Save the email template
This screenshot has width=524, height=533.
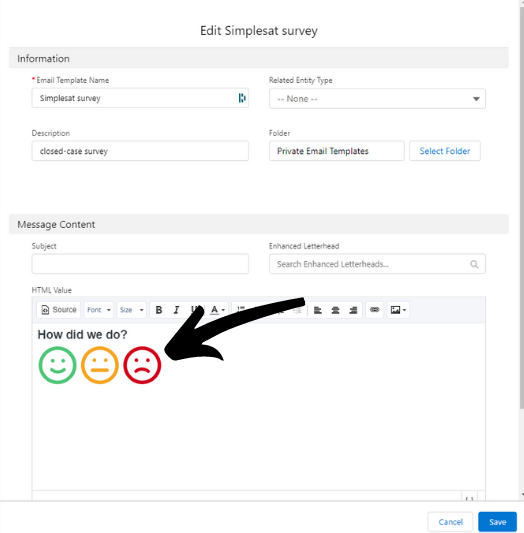[x=497, y=522]
